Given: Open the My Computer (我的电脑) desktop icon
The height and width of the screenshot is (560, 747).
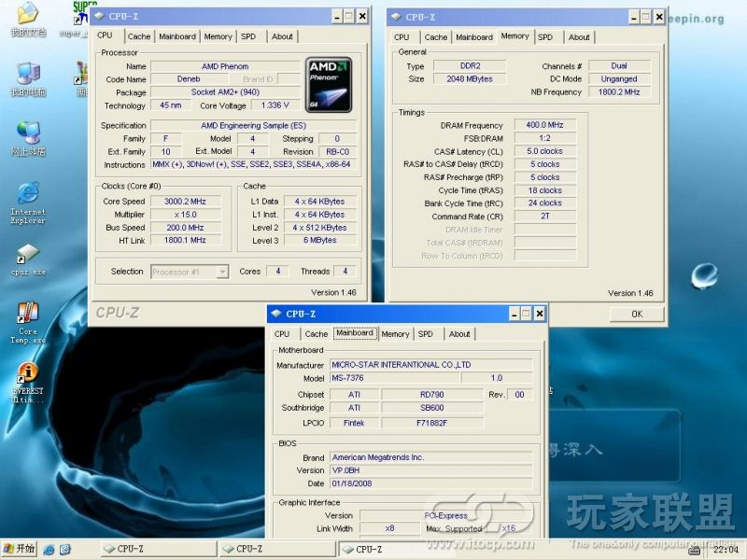Looking at the screenshot, I should pos(28,79).
